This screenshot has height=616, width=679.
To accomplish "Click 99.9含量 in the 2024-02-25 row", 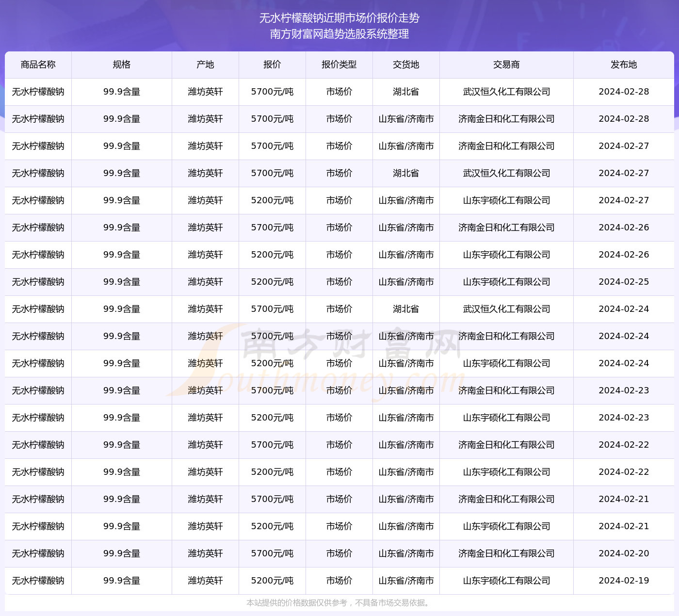I will pos(122,282).
